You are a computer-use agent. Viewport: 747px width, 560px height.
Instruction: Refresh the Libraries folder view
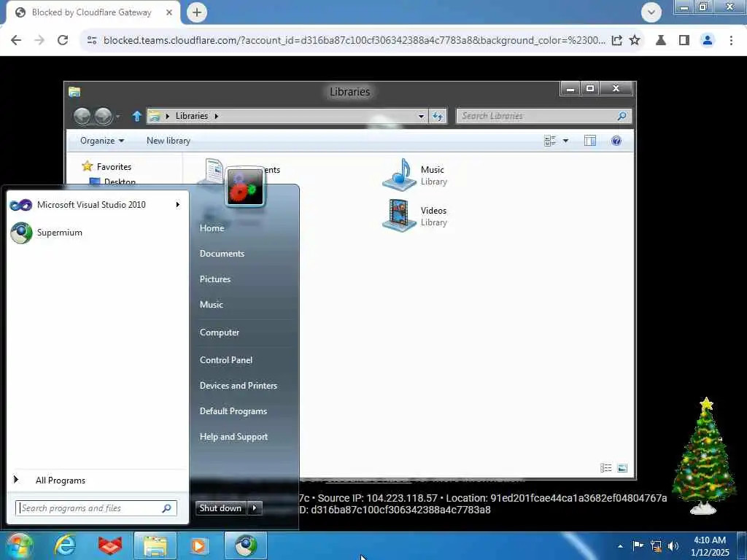(x=438, y=116)
